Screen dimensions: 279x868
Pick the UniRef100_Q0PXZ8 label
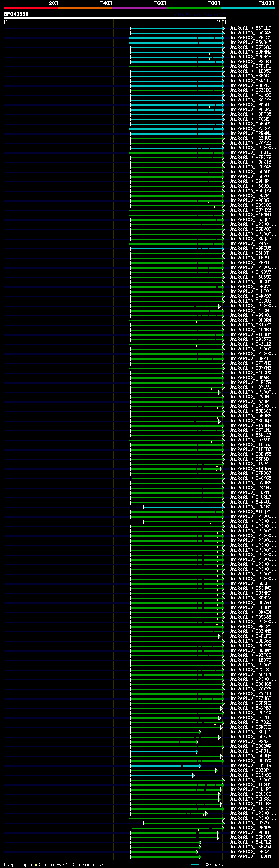pos(250,851)
